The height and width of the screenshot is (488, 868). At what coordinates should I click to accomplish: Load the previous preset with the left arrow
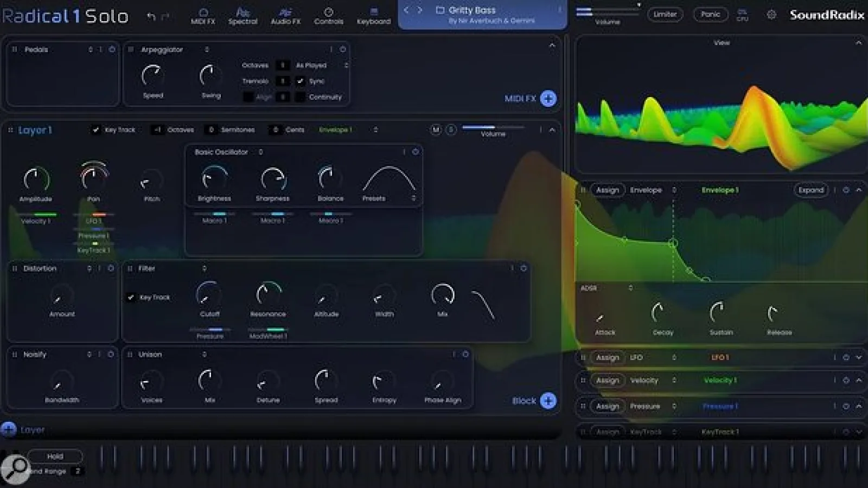[406, 10]
